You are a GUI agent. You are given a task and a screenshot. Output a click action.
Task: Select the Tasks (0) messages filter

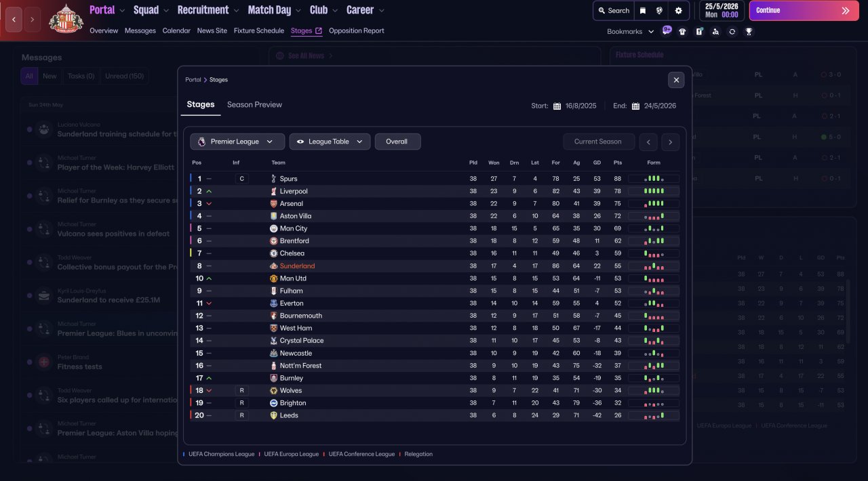click(x=81, y=76)
